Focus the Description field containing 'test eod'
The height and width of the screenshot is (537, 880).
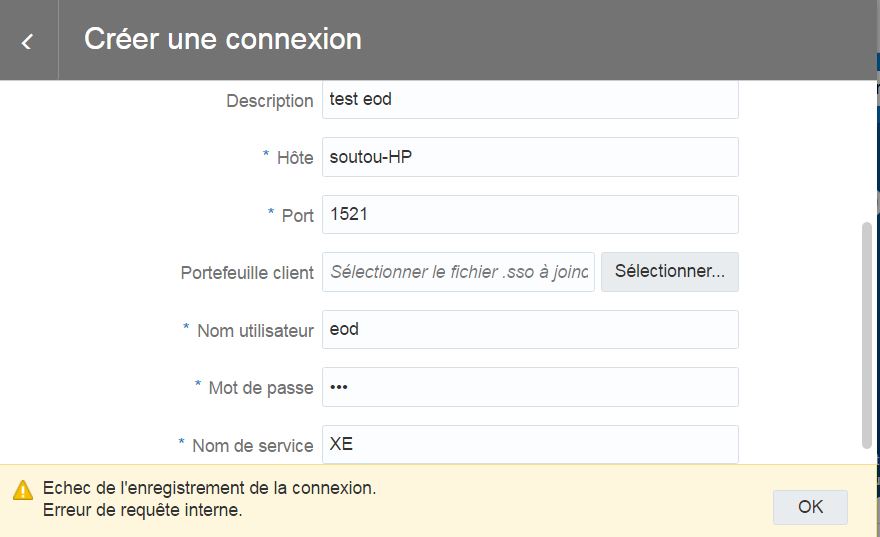(530, 100)
